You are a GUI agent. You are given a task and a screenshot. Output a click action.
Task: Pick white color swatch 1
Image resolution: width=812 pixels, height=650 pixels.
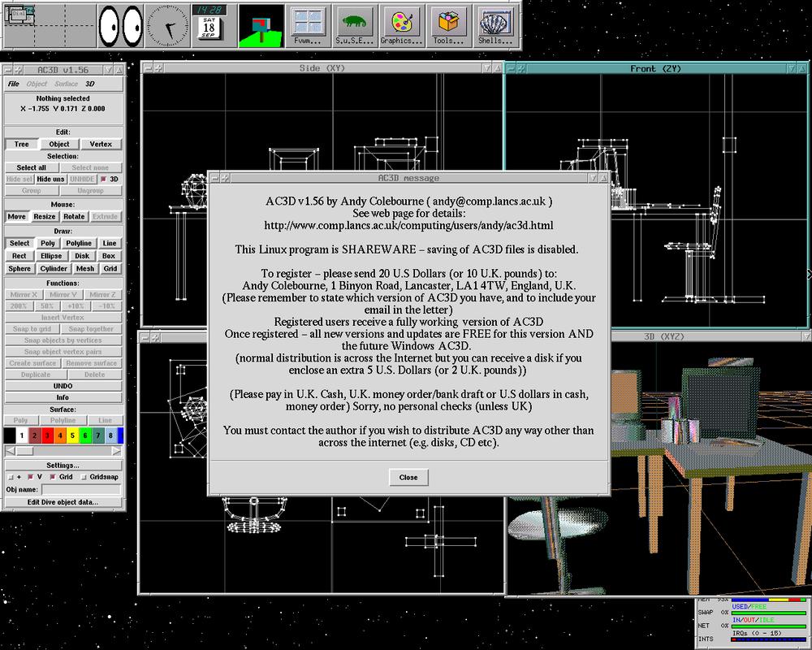click(x=22, y=435)
